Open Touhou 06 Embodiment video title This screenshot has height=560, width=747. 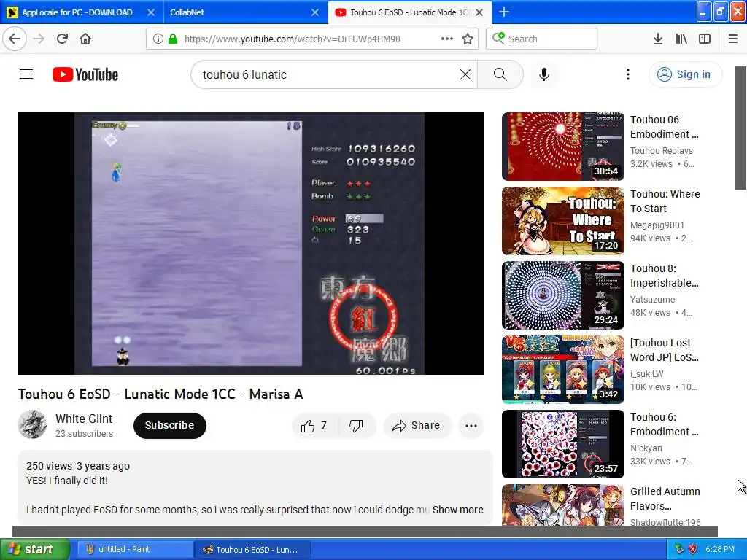point(664,127)
